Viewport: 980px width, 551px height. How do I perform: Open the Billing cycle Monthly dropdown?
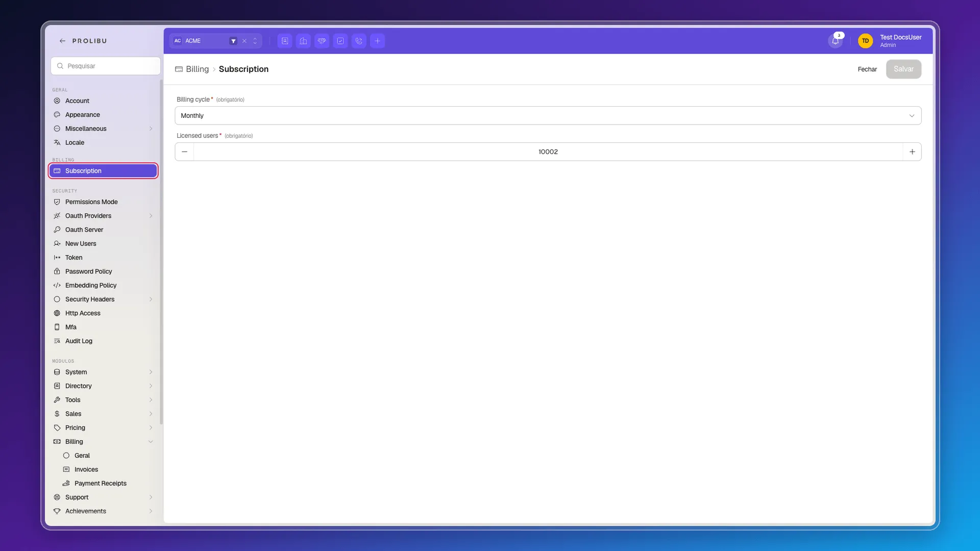click(548, 116)
